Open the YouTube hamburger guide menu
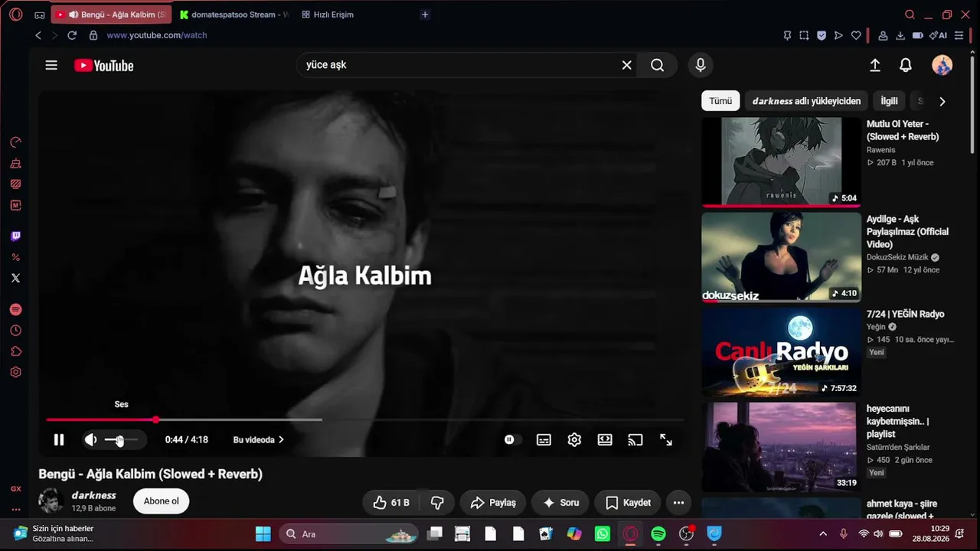 coord(51,65)
